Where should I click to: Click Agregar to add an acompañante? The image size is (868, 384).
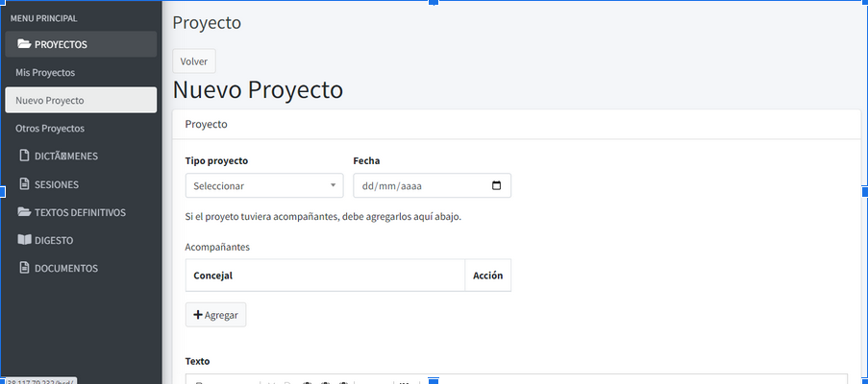point(215,314)
